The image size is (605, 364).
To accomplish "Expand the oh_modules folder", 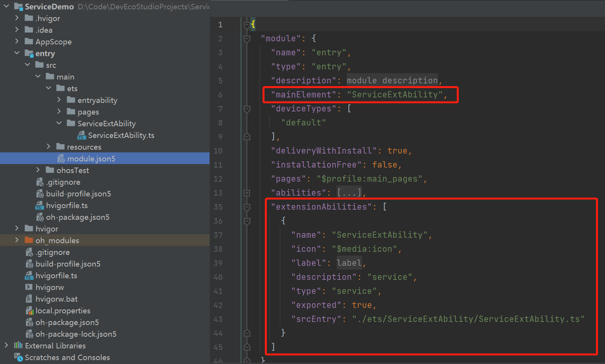I will tap(17, 240).
